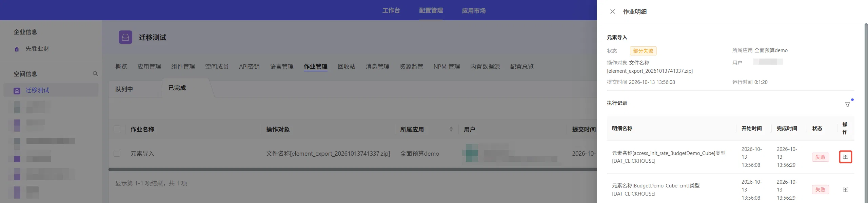Switch to the 回收站 tab
Viewport: 868px width, 203px height.
(x=346, y=67)
